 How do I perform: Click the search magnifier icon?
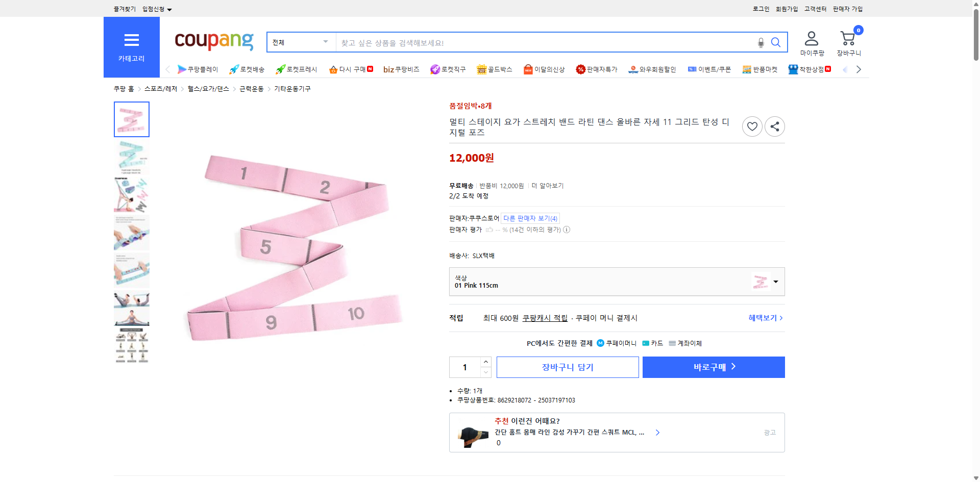pyautogui.click(x=776, y=42)
